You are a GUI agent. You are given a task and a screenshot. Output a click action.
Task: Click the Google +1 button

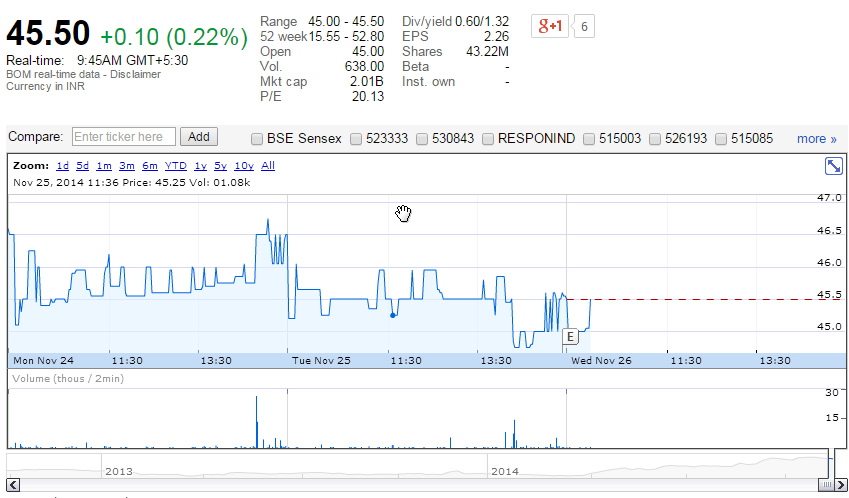(550, 26)
